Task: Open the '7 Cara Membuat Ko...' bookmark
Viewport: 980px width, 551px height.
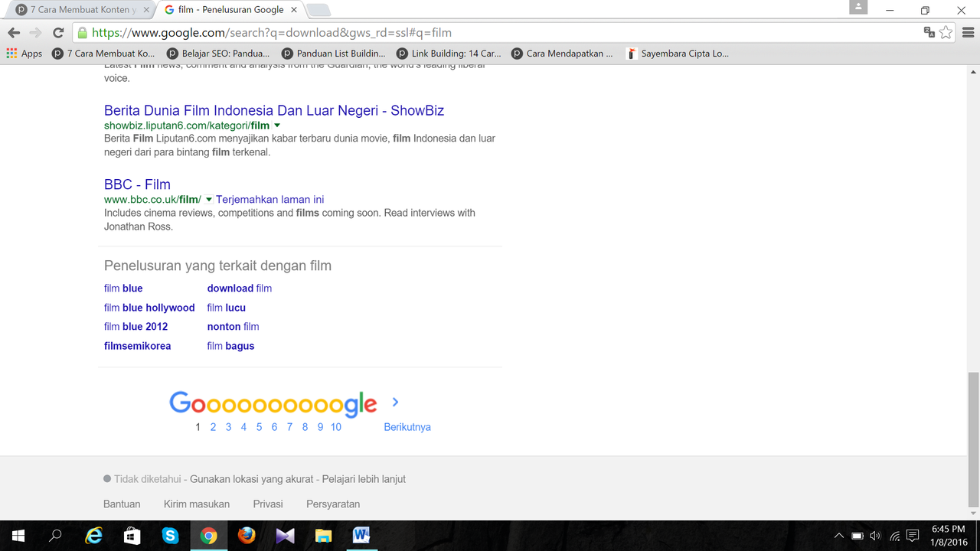Action: [103, 54]
